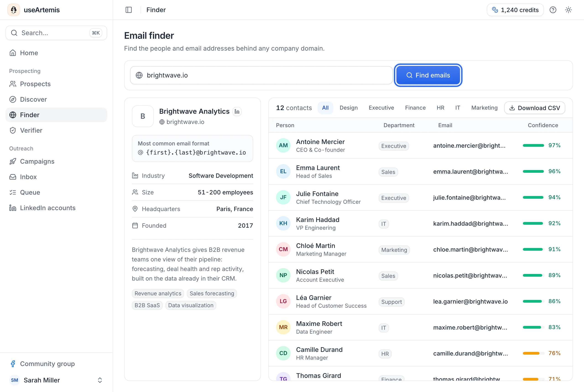Select the Finder sidebar item
The width and height of the screenshot is (584, 392).
coord(56,115)
